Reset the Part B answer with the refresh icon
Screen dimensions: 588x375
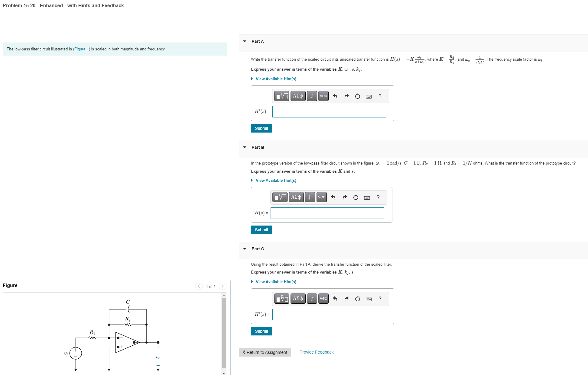pyautogui.click(x=356, y=197)
